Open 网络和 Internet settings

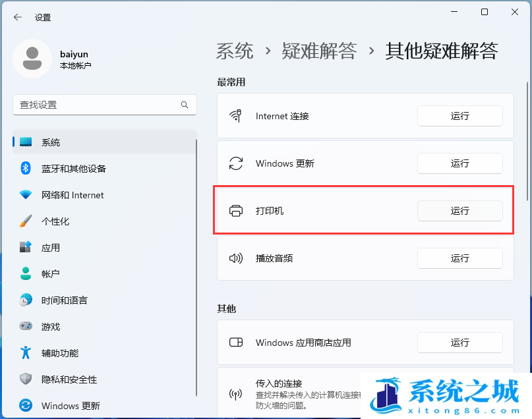coord(105,195)
